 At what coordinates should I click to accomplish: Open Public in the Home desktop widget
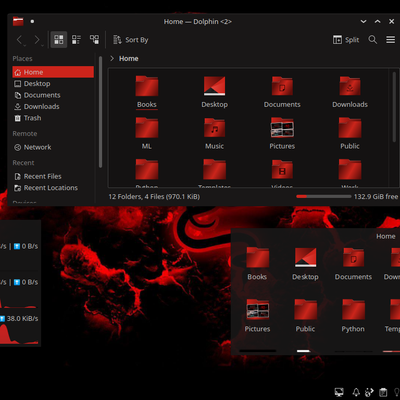[305, 316]
